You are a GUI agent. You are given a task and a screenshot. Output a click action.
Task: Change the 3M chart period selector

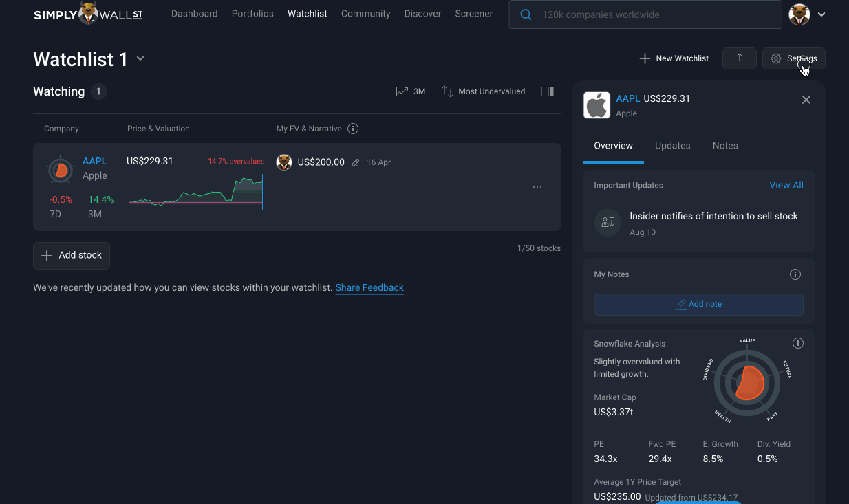coord(411,91)
